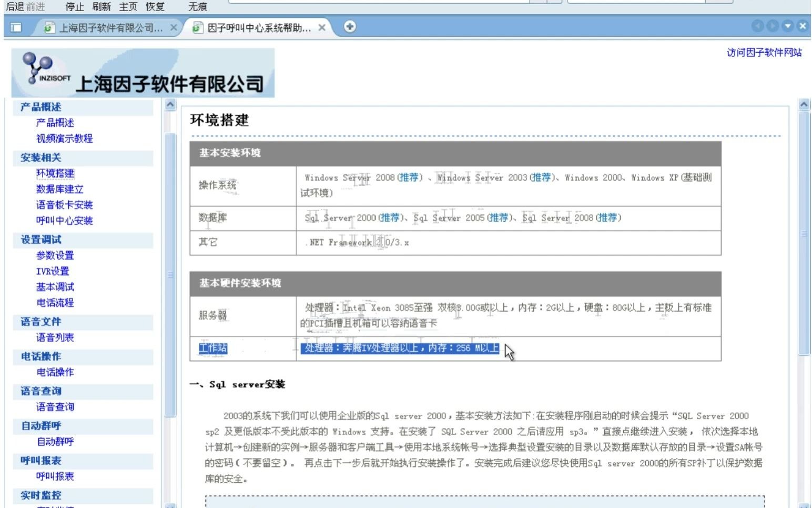Open the 参数设置 page
Image resolution: width=812 pixels, height=508 pixels.
[x=55, y=255]
